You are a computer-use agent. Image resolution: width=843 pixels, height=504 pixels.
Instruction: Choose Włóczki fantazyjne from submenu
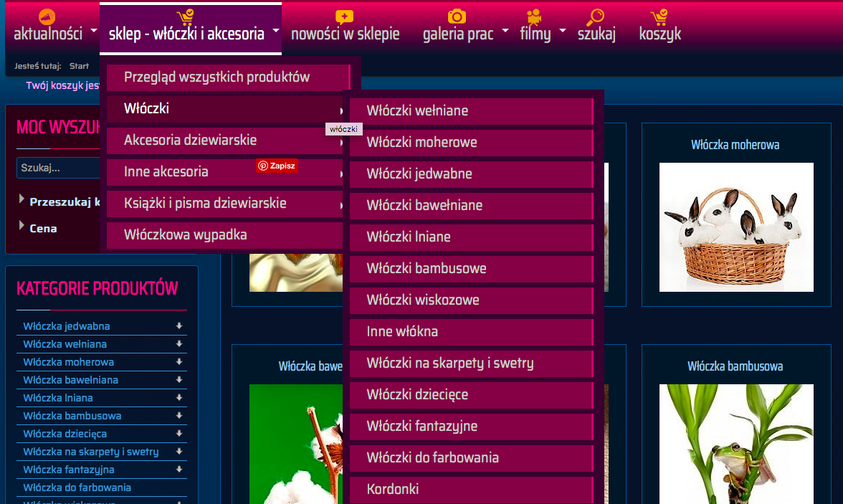click(472, 427)
